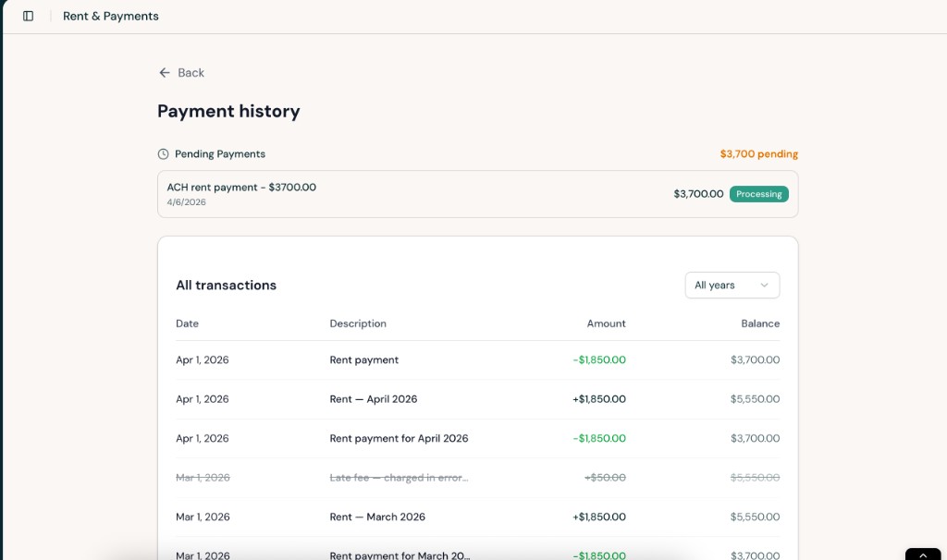The height and width of the screenshot is (560, 947).
Task: Sort transactions by the Date column
Action: coord(187,323)
